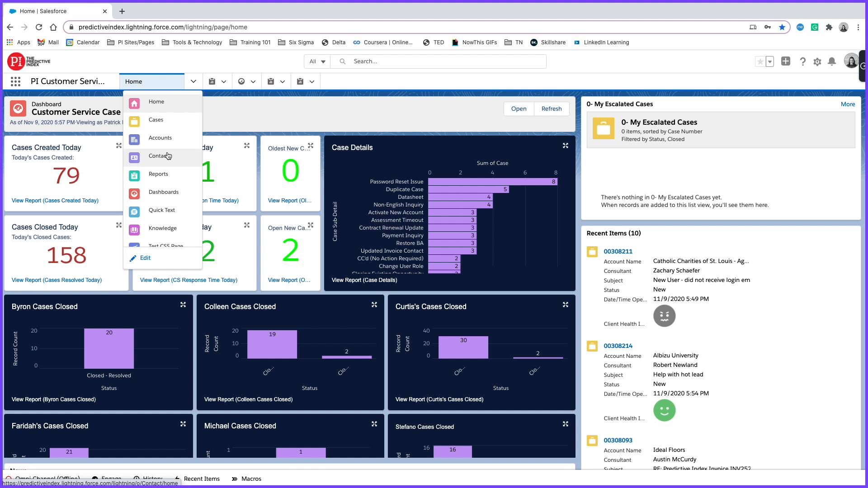This screenshot has height=488, width=868.
Task: Open the 0- My Escalated Cases list view
Action: tap(659, 122)
